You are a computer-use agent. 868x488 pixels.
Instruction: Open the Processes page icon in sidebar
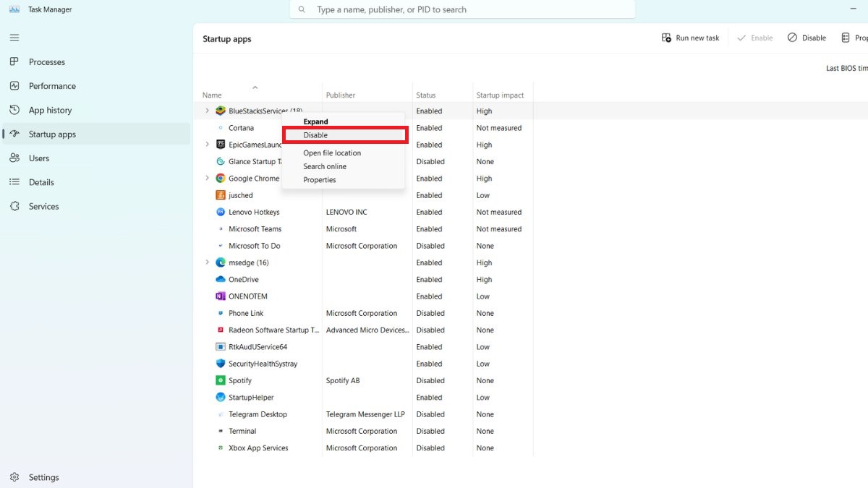(x=14, y=62)
